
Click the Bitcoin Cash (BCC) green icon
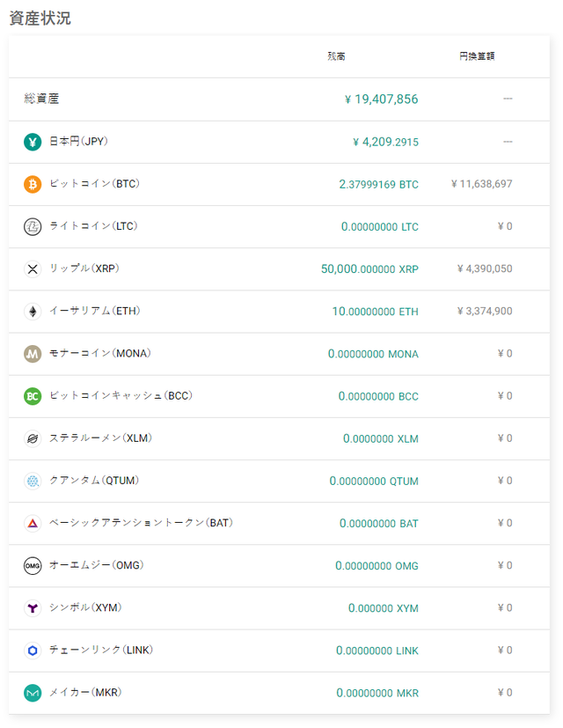tap(33, 396)
